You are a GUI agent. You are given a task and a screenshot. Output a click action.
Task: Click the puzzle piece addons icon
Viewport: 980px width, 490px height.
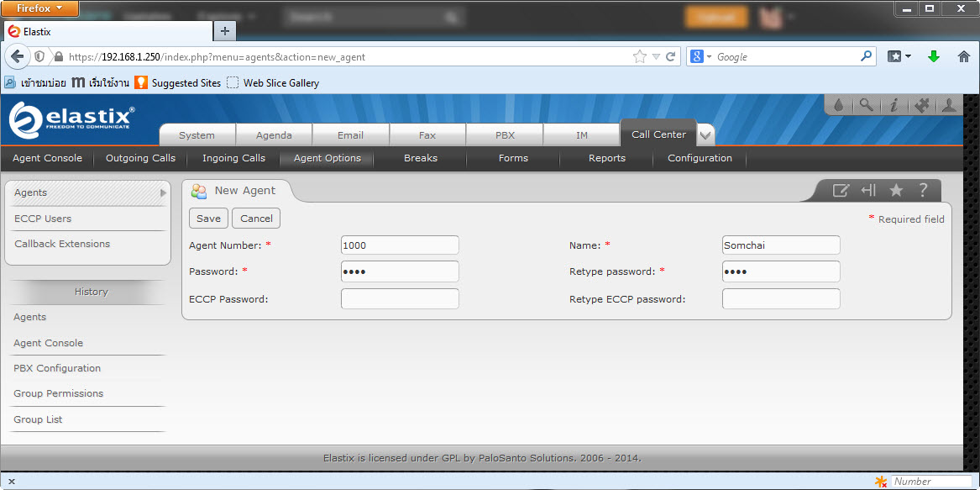tap(921, 105)
